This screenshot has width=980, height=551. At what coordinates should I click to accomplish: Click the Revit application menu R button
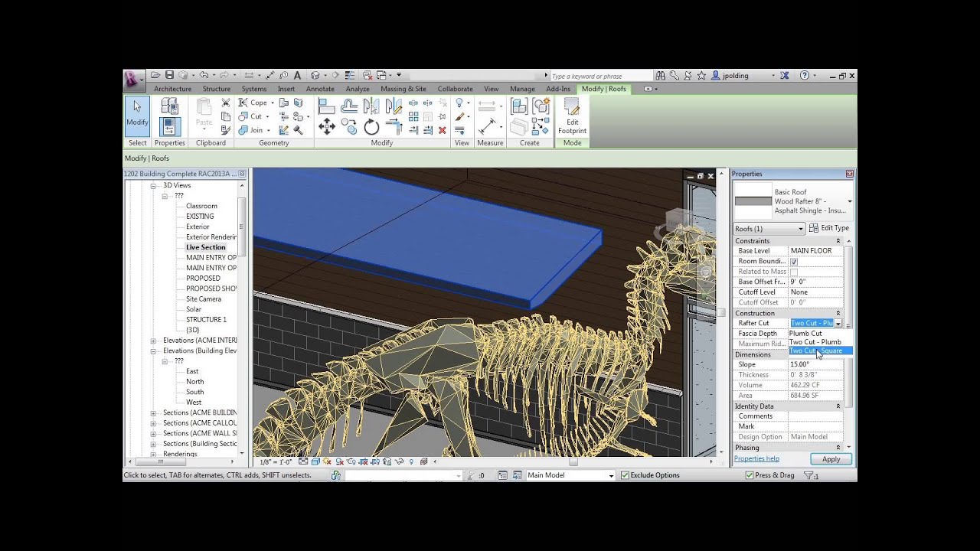pyautogui.click(x=132, y=79)
